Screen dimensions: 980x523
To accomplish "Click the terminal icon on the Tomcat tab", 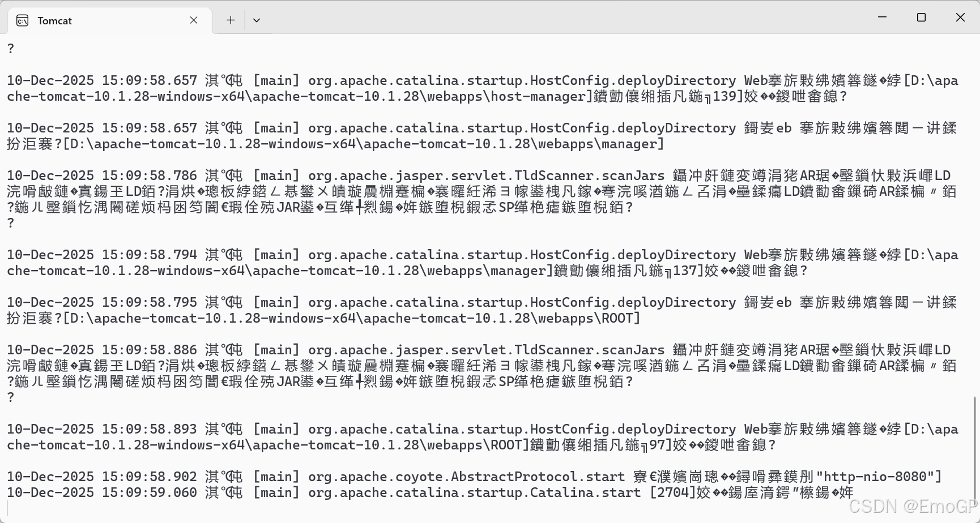I will 22,21.
